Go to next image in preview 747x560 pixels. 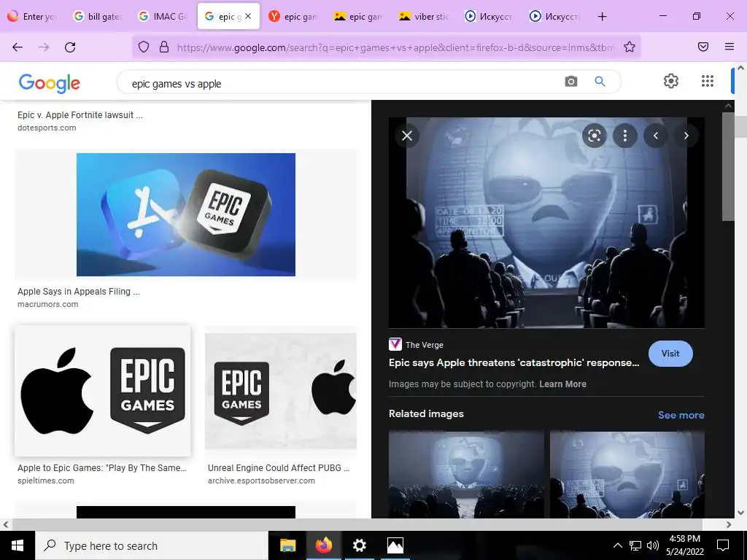click(686, 136)
